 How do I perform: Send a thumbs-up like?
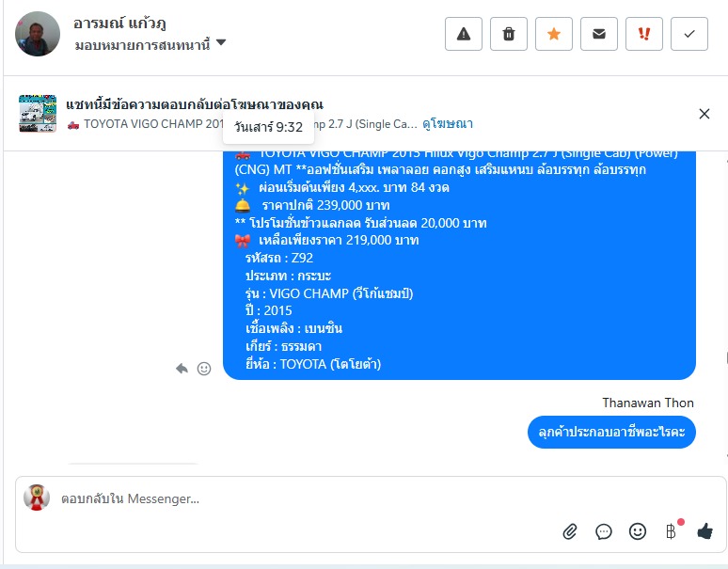(704, 531)
